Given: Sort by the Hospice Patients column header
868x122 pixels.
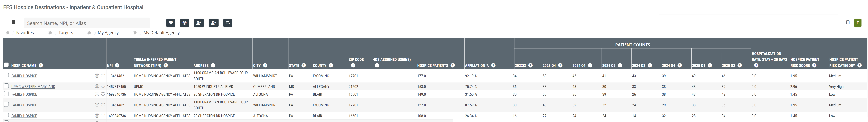Looking at the screenshot, I should coord(432,65).
